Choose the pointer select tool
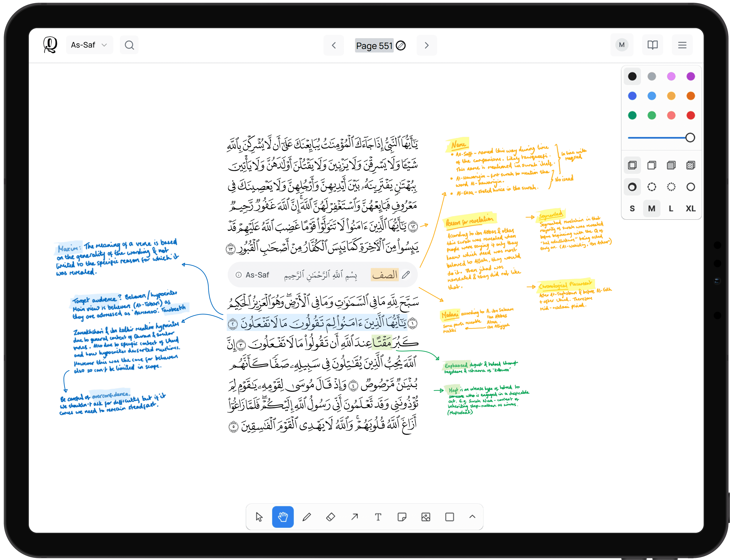Screen dimensions: 730x560 (x=259, y=517)
